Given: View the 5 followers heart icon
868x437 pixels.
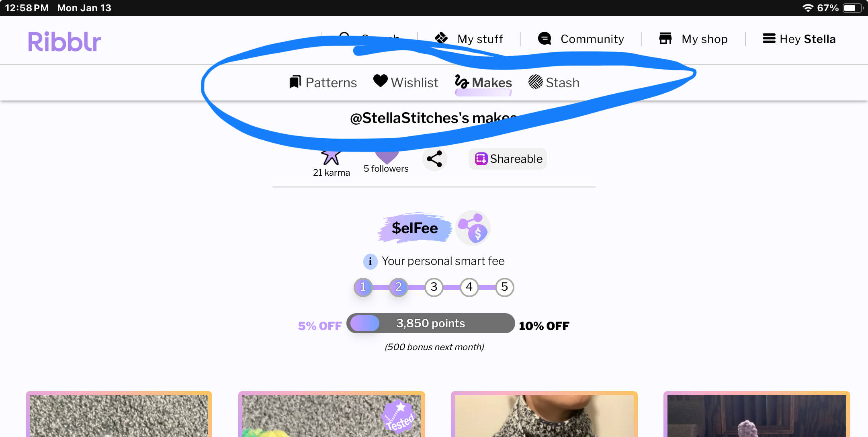Looking at the screenshot, I should (x=387, y=157).
